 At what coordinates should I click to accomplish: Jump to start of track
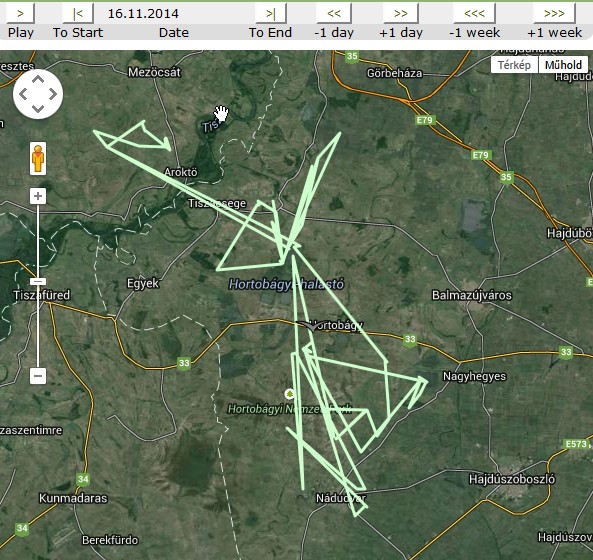(x=78, y=14)
